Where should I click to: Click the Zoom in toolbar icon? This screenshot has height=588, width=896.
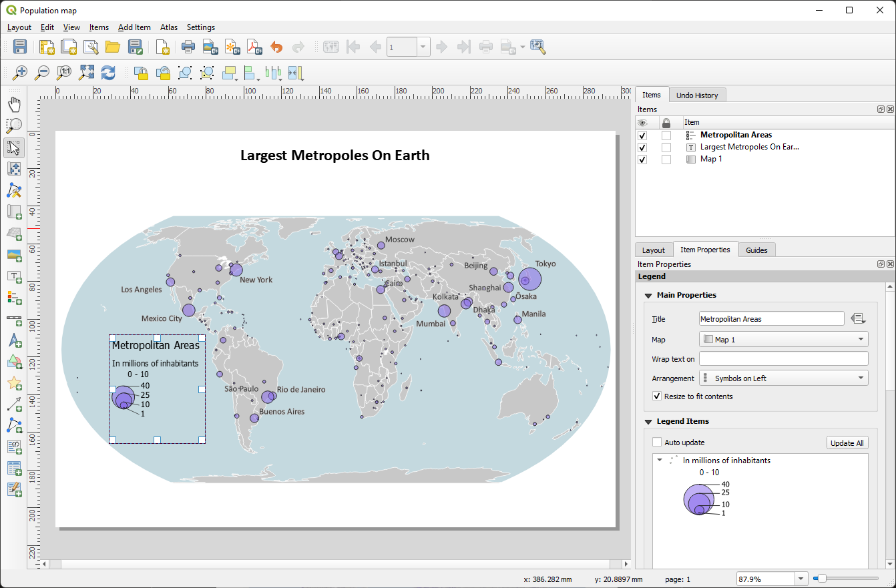tap(20, 72)
